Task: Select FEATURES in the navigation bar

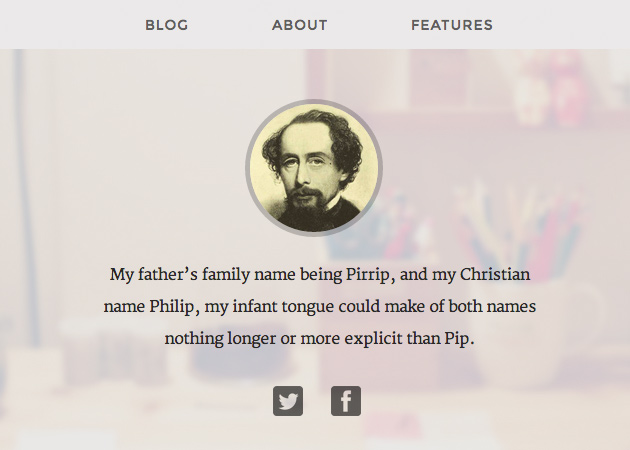Action: (x=452, y=25)
